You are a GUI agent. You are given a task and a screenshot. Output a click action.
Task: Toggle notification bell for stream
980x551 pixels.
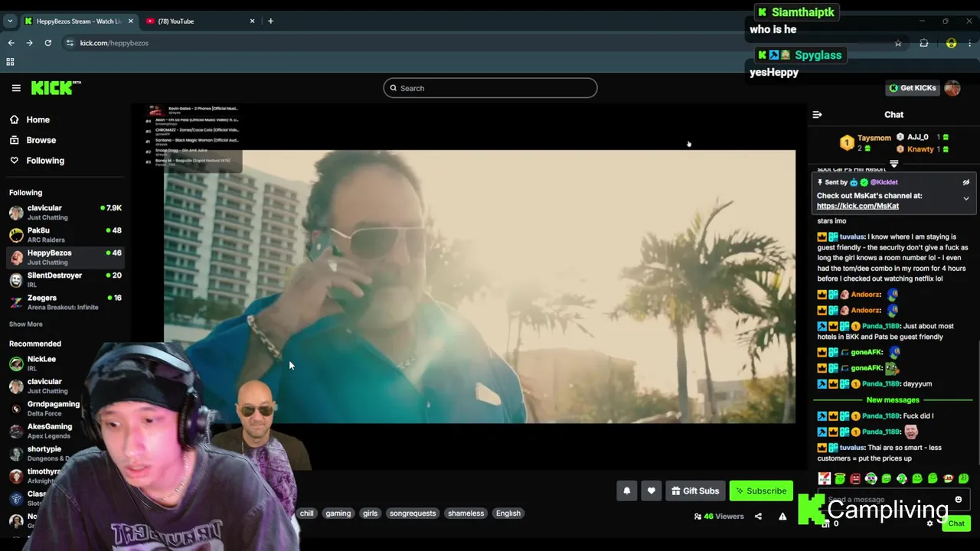626,491
